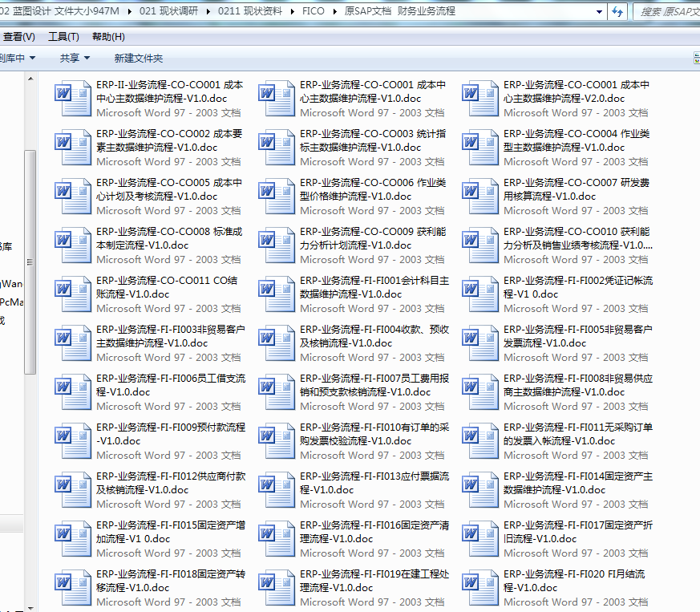Open the address bar history dropdown arrow
The height and width of the screenshot is (612, 700).
[600, 11]
